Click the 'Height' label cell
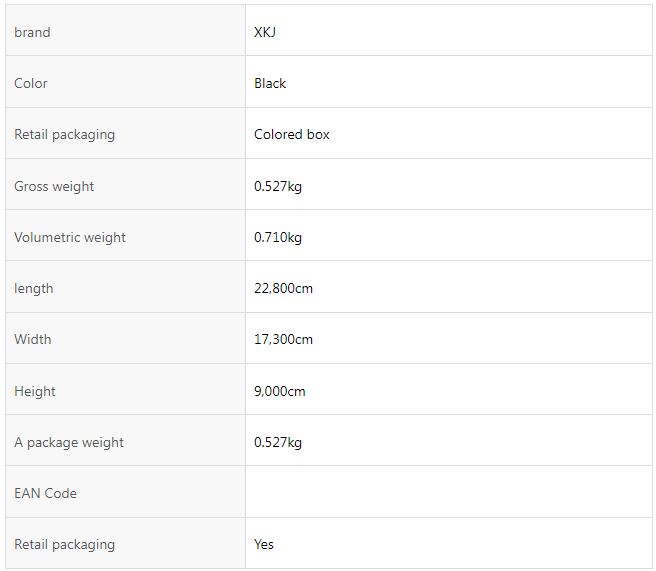Viewport: 656px width, 571px height. pyautogui.click(x=125, y=389)
